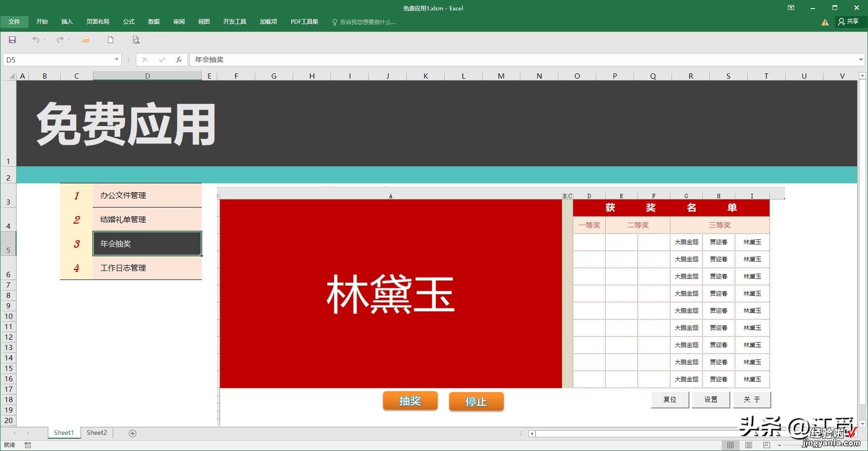This screenshot has width=868, height=451.
Task: Click the Insert Function fx icon
Action: click(179, 60)
